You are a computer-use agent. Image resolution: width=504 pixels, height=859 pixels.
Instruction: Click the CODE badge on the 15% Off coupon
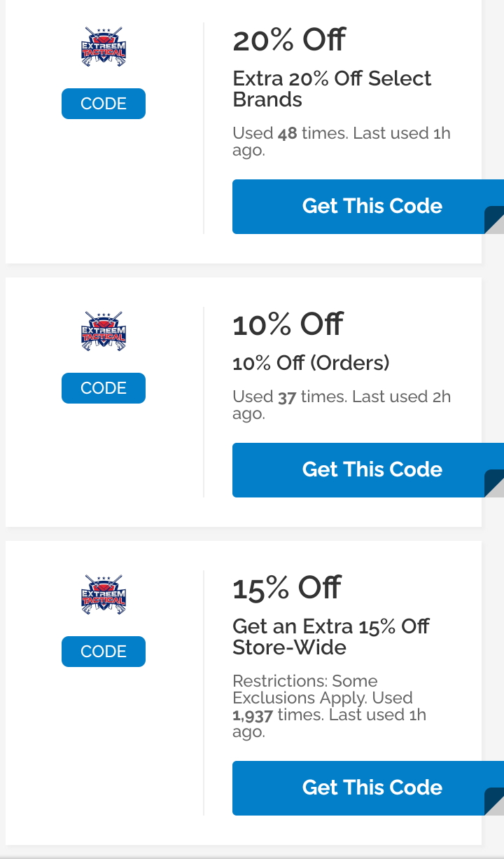104,652
